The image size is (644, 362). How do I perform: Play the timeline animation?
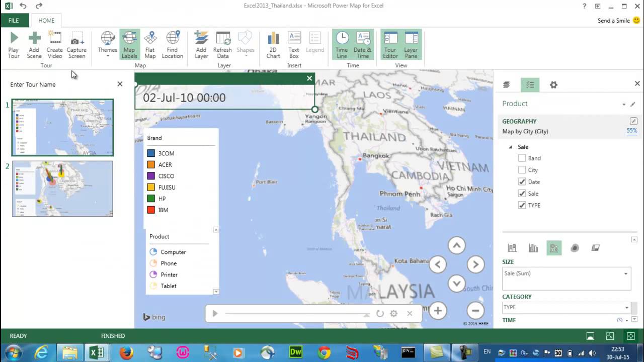pos(215,313)
